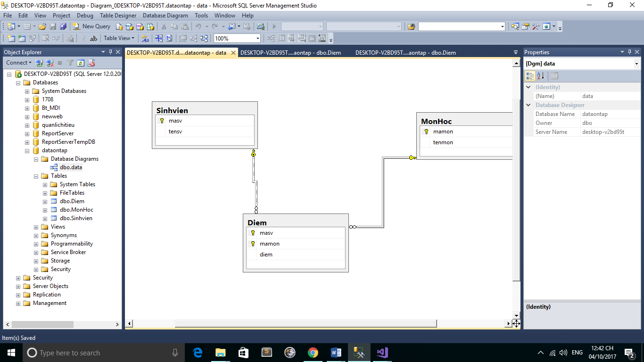Screen dimensions: 644x362
Task: Refresh the Object Explorer tree
Action: [x=81, y=63]
